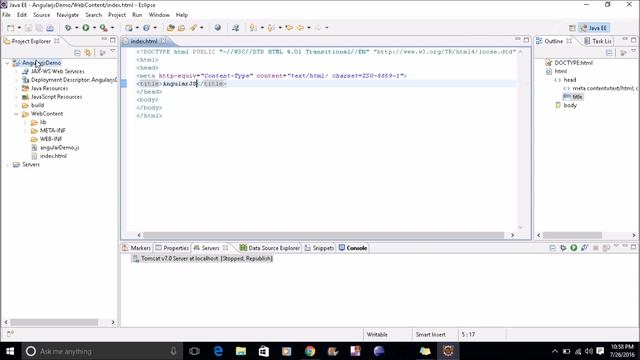Image resolution: width=640 pixels, height=360 pixels.
Task: Click the Open Task icon in toolbar
Action: [x=181, y=28]
